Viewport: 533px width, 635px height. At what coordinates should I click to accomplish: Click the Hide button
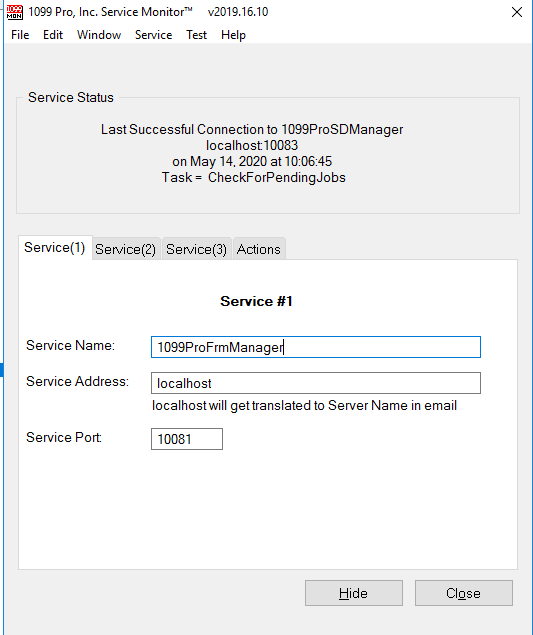pos(354,593)
